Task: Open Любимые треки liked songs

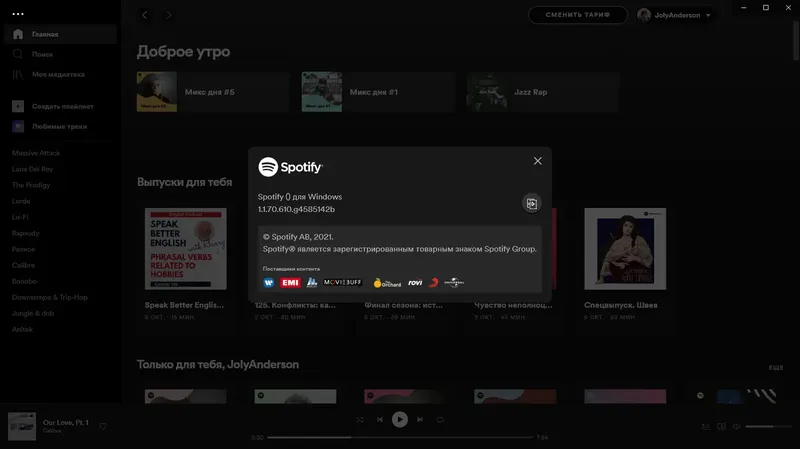Action: point(49,127)
